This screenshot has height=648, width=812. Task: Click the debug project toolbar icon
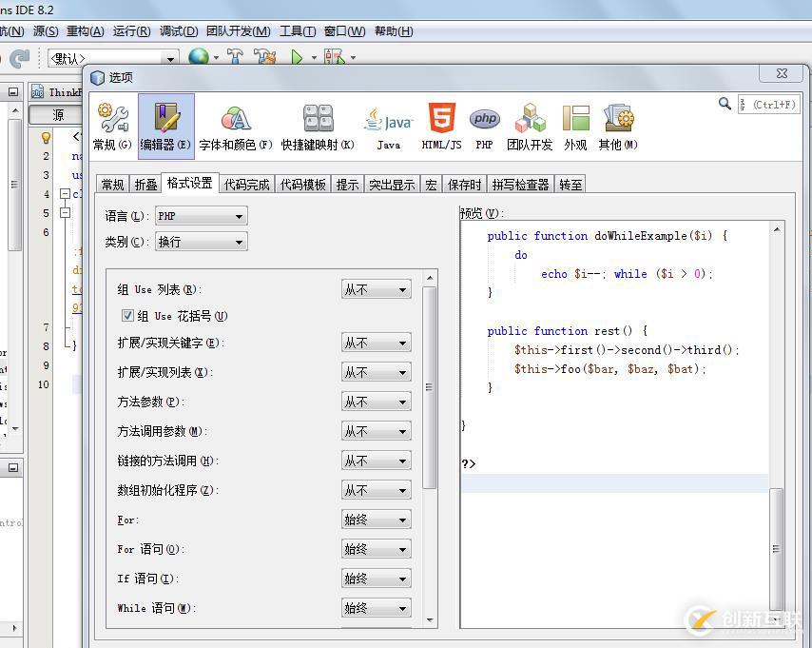(335, 56)
